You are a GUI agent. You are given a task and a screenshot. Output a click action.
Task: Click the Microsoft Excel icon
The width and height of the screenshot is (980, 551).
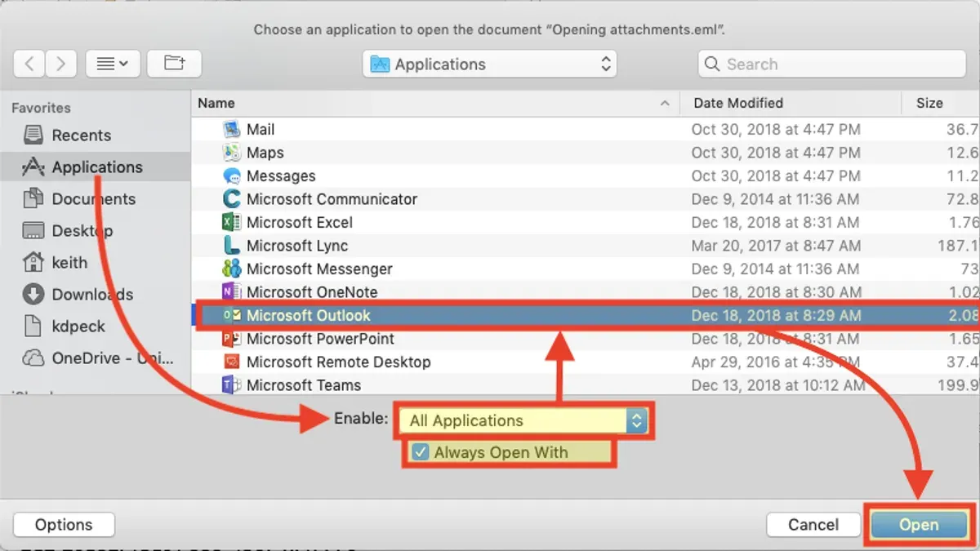pyautogui.click(x=232, y=222)
